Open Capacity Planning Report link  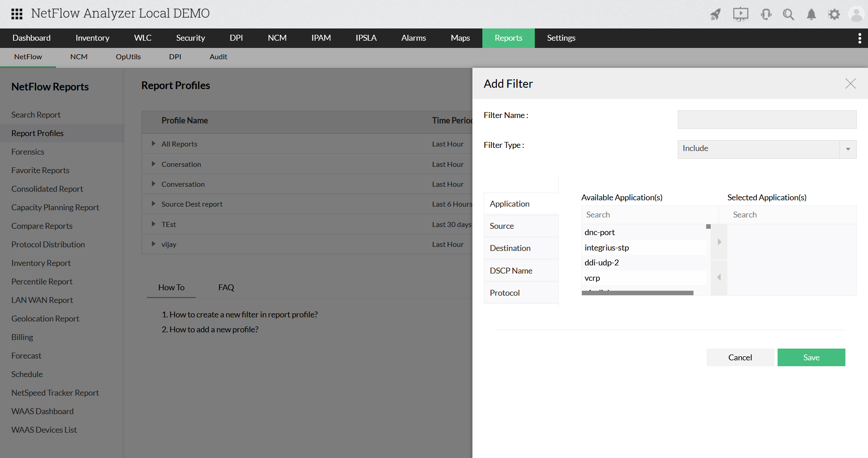tap(55, 208)
